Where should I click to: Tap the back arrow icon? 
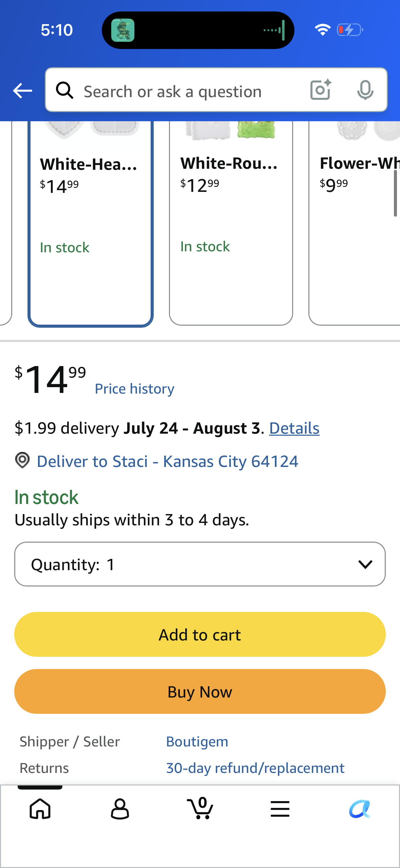coord(22,91)
